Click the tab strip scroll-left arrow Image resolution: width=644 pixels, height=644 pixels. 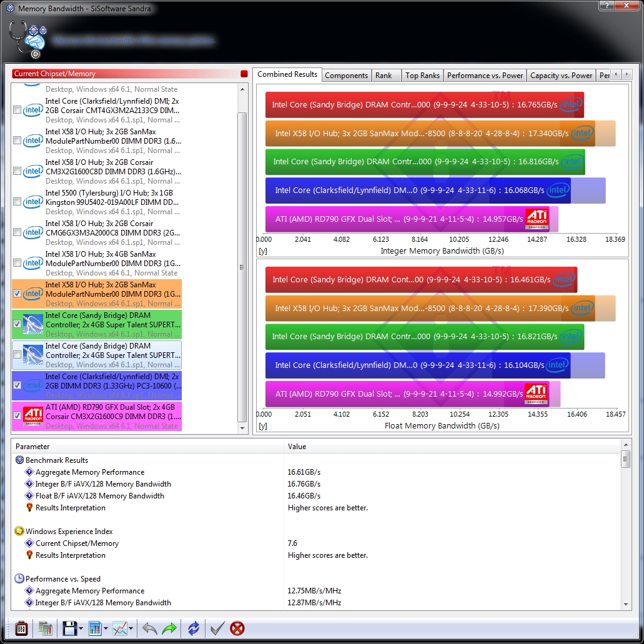[616, 74]
